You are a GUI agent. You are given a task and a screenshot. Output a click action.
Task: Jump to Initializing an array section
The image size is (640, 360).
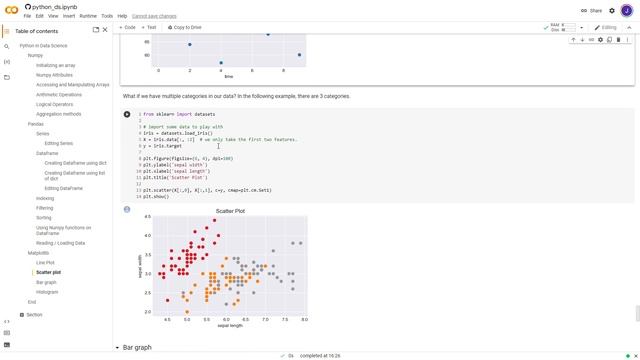point(56,65)
